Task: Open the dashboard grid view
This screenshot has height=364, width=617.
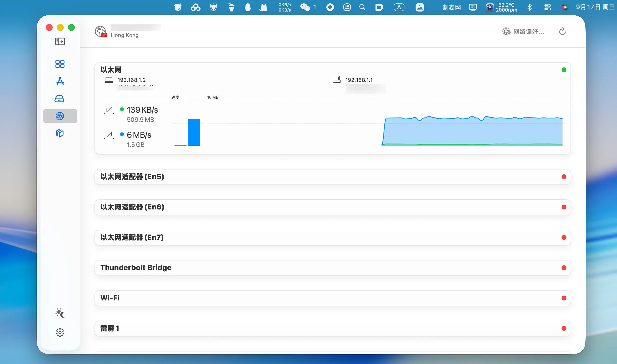Action: (x=60, y=64)
